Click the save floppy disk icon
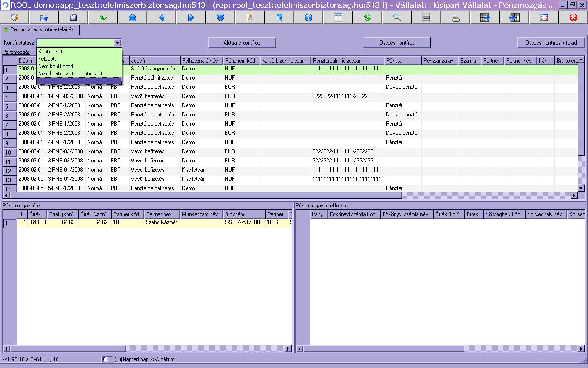 73,17
